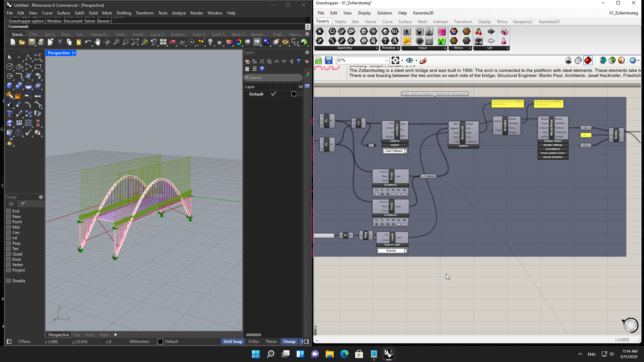The image size is (644, 362).
Task: Click the Millimeters units in status bar
Action: (139, 342)
